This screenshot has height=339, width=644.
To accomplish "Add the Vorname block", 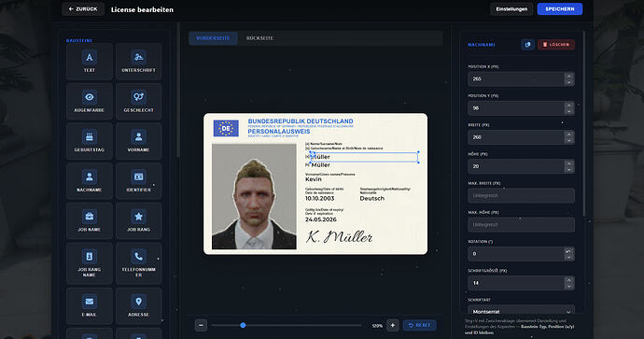I will coord(138,141).
